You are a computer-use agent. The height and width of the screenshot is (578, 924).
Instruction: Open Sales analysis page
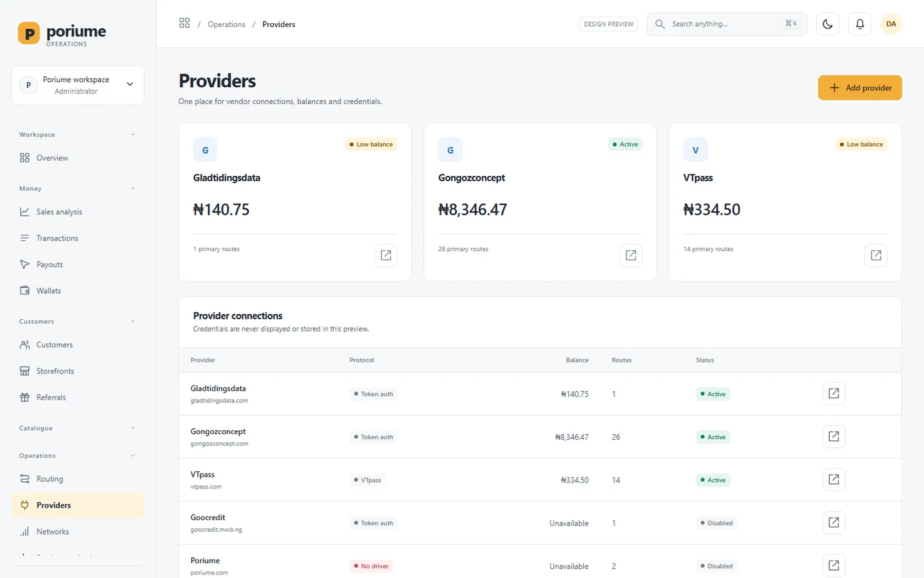(x=78, y=212)
